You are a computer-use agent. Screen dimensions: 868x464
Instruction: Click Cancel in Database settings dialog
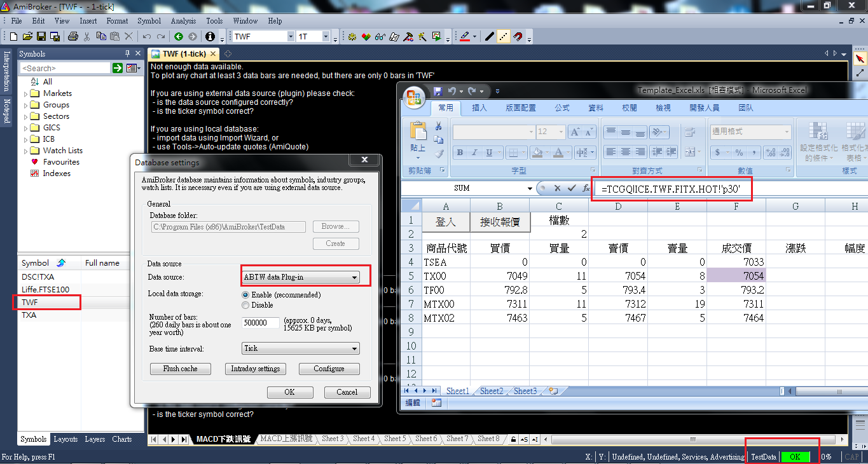(x=347, y=392)
